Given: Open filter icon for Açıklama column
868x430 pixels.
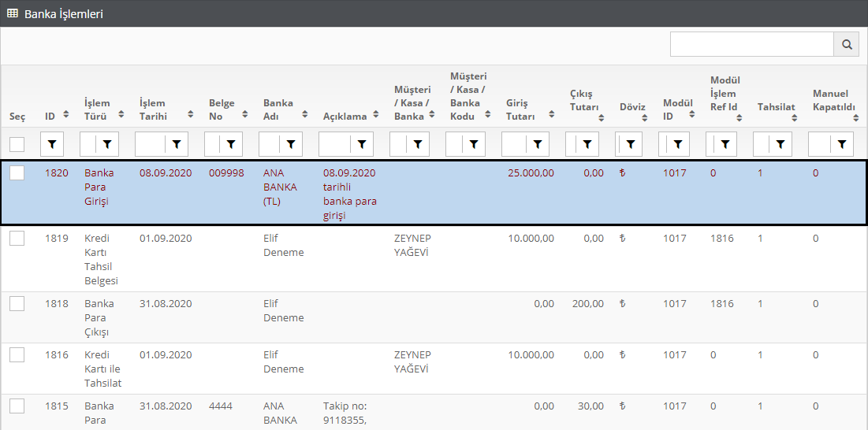Looking at the screenshot, I should coord(361,144).
